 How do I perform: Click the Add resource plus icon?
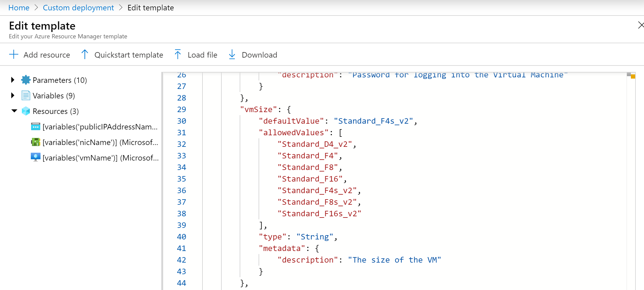(14, 55)
